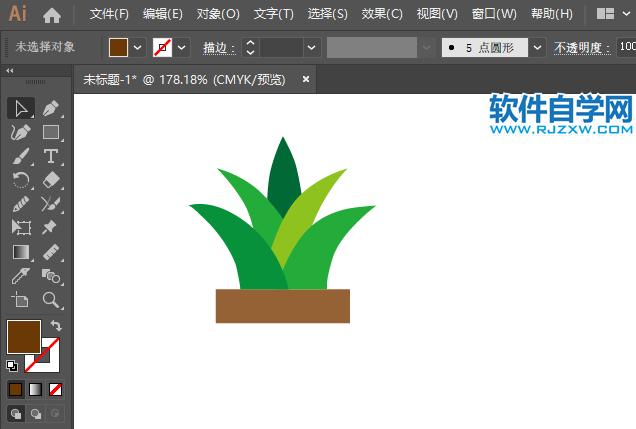636x429 pixels.
Task: Select the Shaper pencil tool
Action: (x=21, y=204)
